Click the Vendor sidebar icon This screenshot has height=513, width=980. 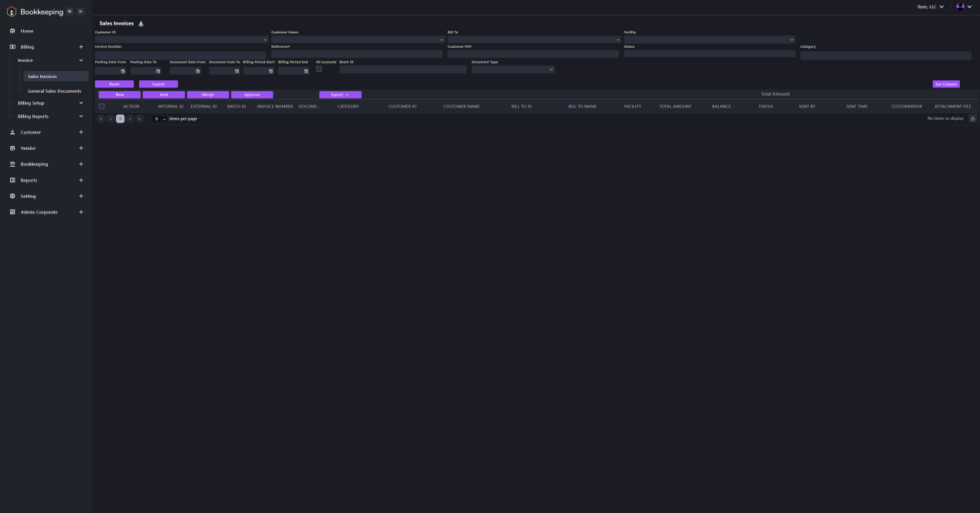(12, 148)
